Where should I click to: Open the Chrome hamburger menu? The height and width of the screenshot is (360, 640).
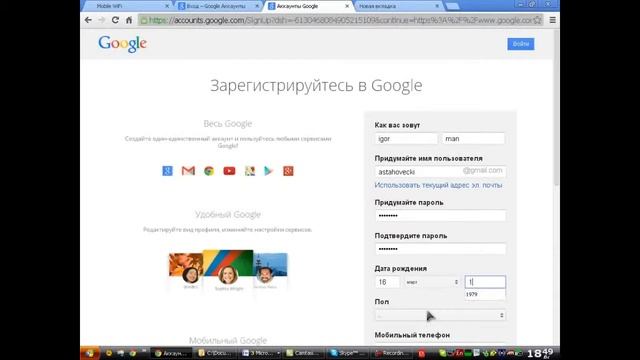552,20
